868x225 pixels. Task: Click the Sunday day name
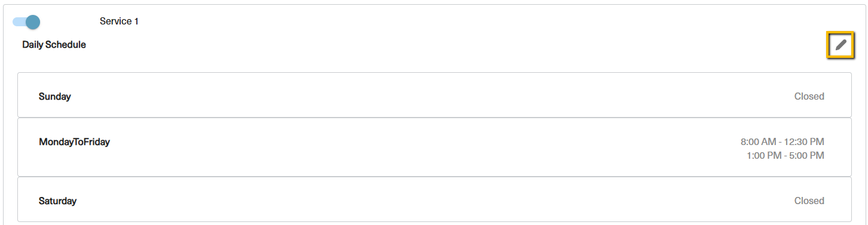point(55,96)
